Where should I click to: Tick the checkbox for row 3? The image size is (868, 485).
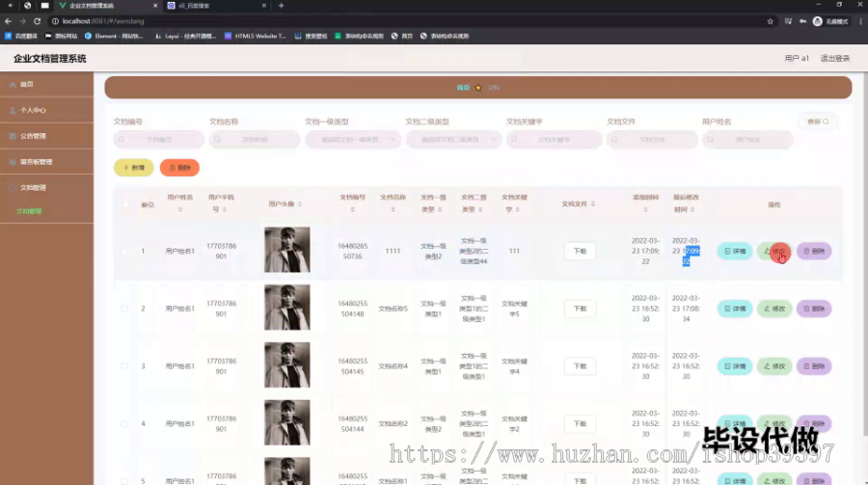point(124,366)
